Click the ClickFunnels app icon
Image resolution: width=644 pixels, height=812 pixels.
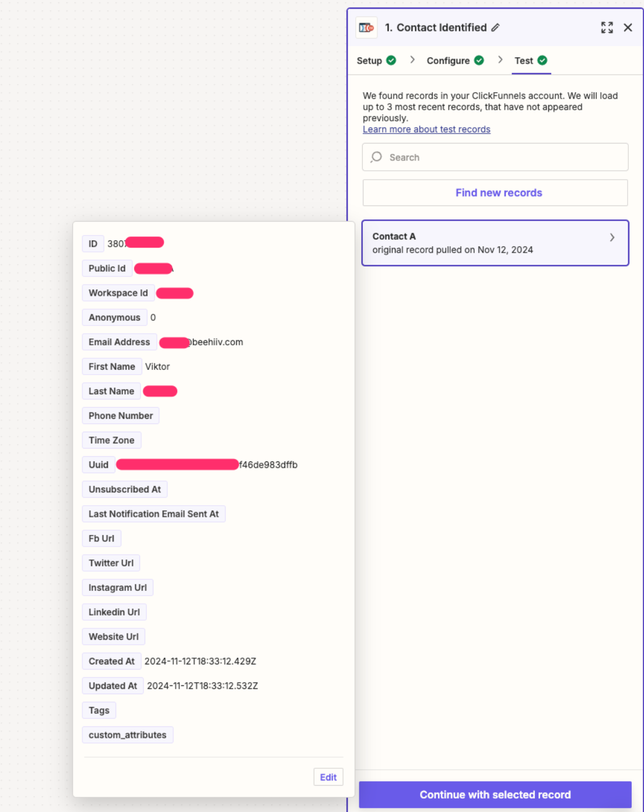(366, 27)
